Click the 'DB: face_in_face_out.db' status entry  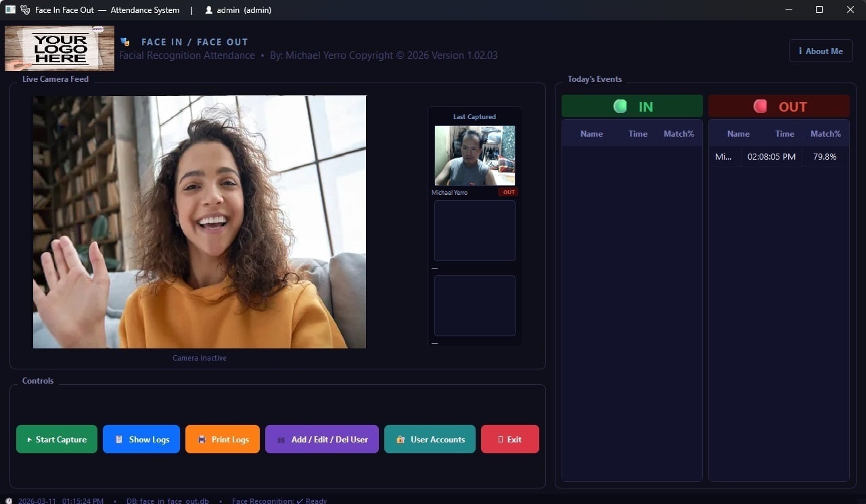167,501
